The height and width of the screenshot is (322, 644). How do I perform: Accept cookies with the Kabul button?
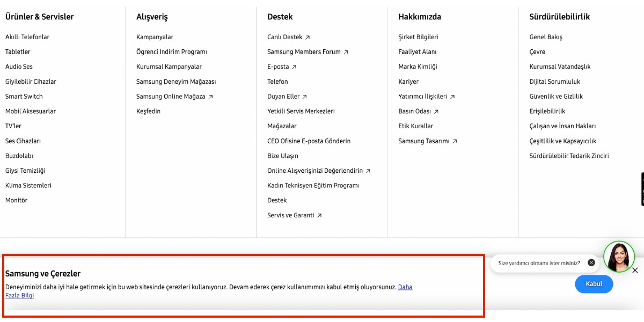point(594,284)
